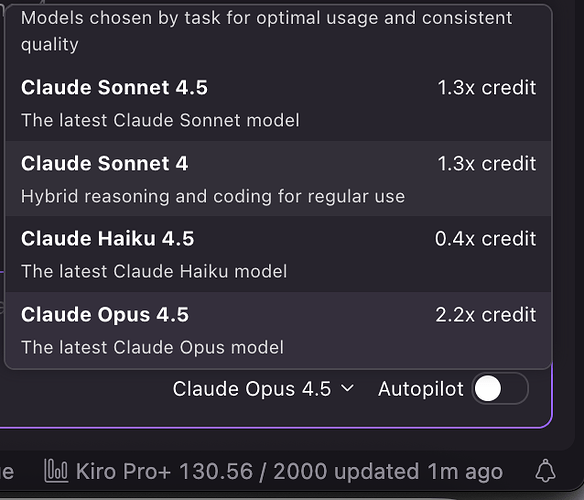Click the 1.3x credit label for Sonnet 4.5
This screenshot has height=500, width=584.
coord(487,88)
